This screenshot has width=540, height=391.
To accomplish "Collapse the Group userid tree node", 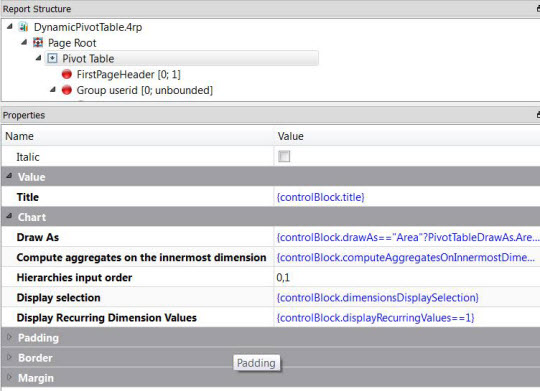I will point(52,90).
